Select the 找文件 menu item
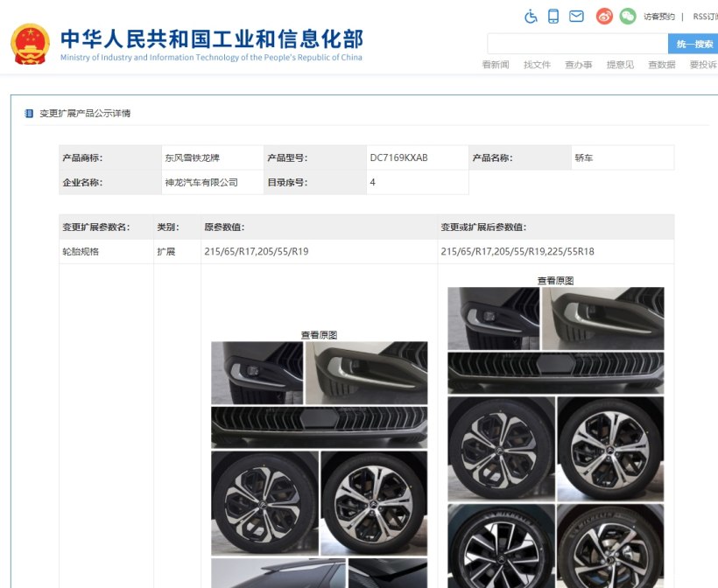 537,65
